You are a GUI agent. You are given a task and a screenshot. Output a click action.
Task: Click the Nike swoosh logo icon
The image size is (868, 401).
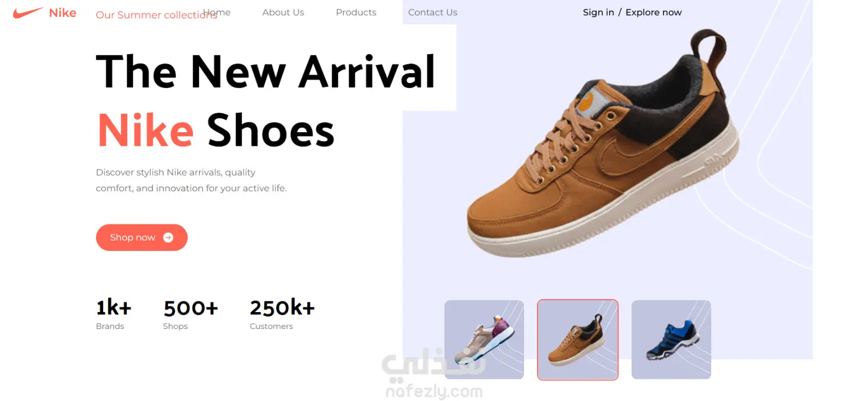click(x=28, y=12)
